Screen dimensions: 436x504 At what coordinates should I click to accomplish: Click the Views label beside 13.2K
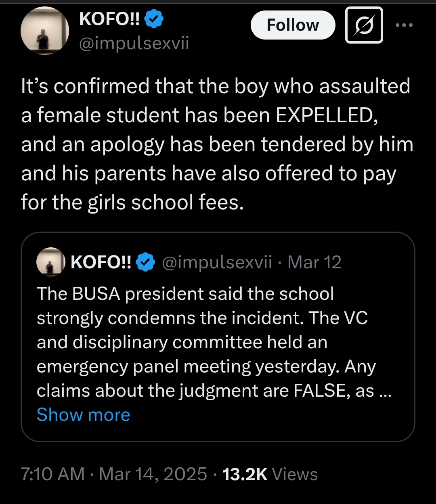(295, 474)
